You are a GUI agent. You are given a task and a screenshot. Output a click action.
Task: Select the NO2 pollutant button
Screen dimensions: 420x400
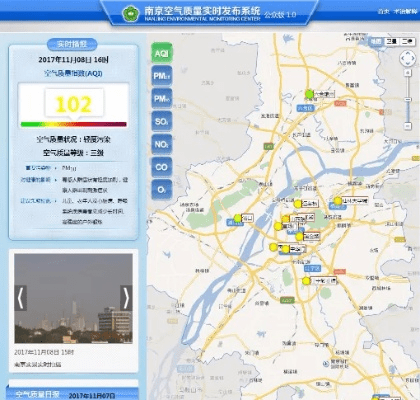[162, 144]
